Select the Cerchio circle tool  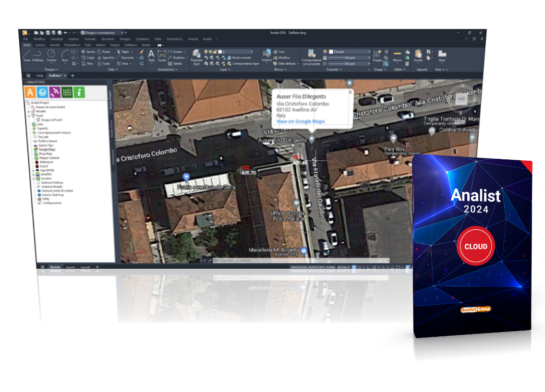[x=51, y=55]
